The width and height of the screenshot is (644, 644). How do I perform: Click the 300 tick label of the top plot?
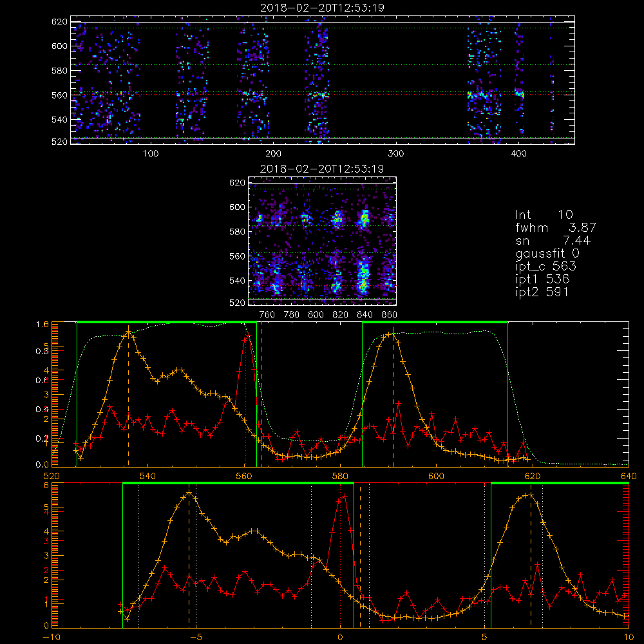(x=396, y=154)
